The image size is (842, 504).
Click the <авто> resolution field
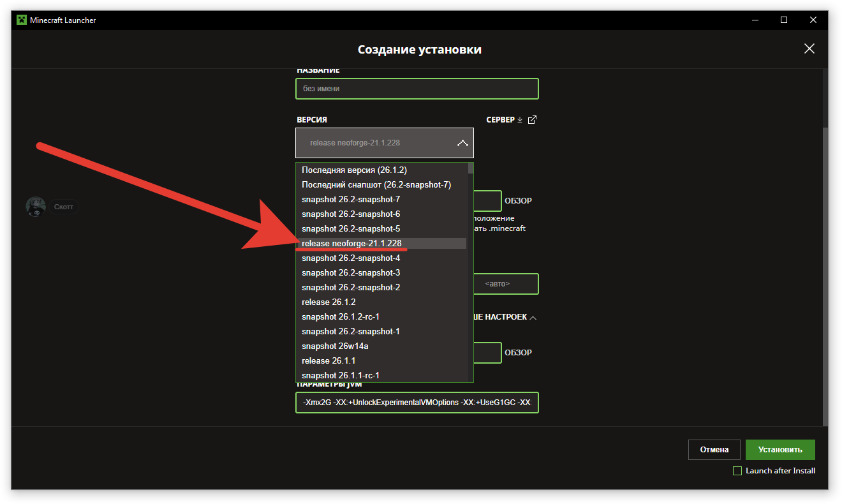pyautogui.click(x=506, y=284)
